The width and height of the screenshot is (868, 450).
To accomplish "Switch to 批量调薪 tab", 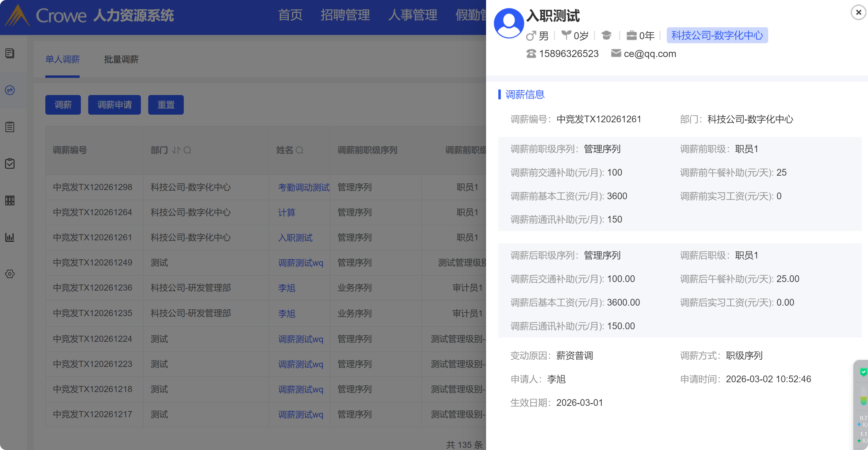I will tap(121, 59).
